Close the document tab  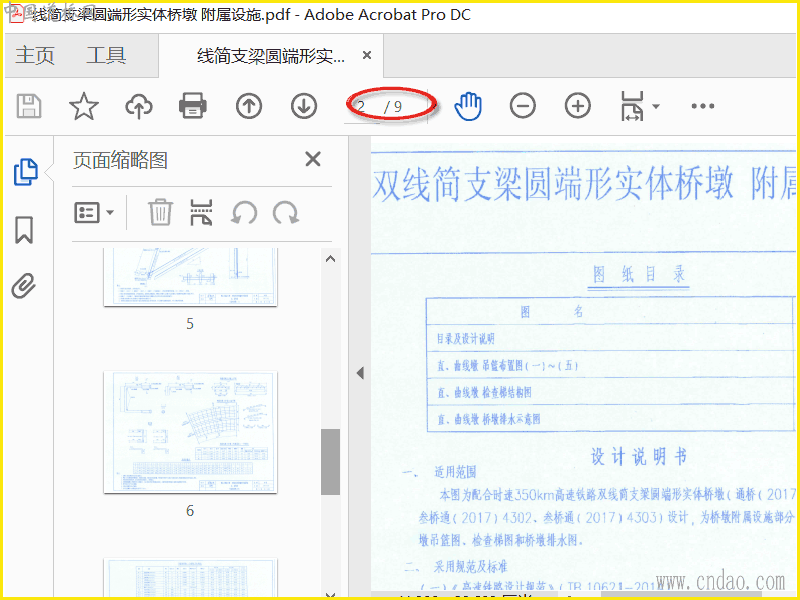[367, 55]
